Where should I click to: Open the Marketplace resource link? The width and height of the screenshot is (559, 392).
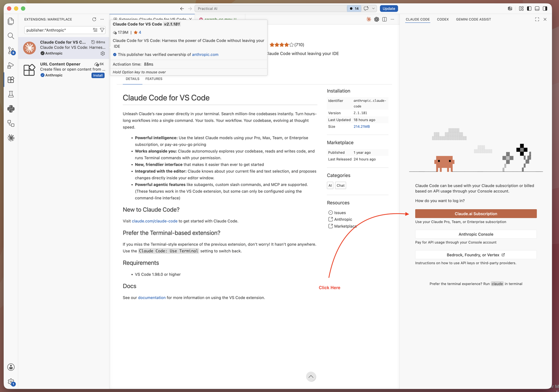coord(343,226)
